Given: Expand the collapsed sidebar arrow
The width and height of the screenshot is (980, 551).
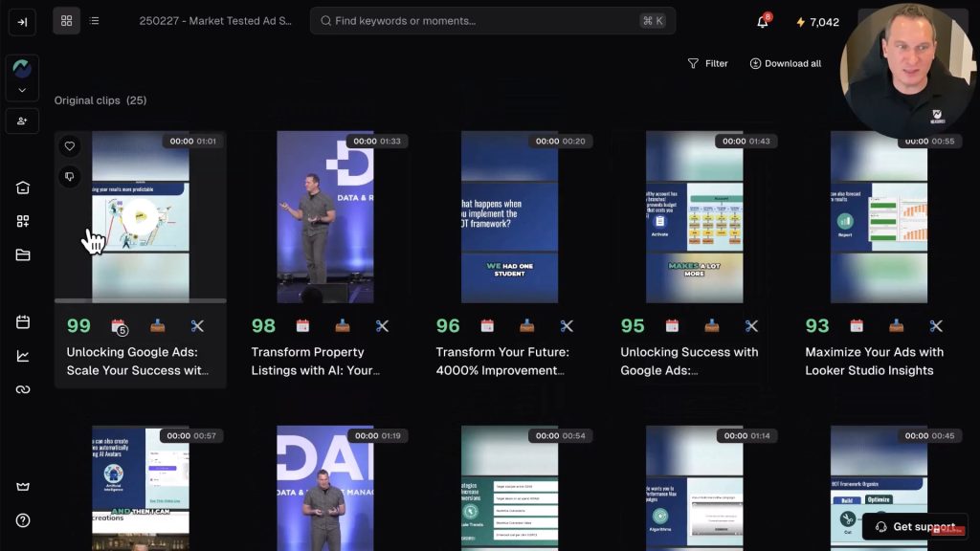Looking at the screenshot, I should pyautogui.click(x=22, y=22).
